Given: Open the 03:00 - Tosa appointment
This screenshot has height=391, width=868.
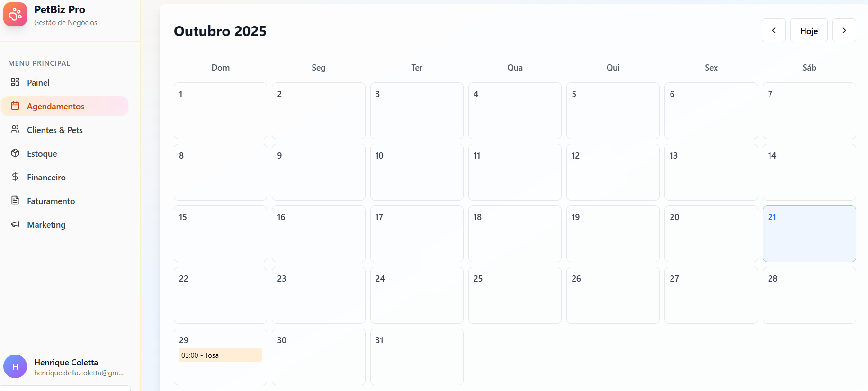Looking at the screenshot, I should (220, 355).
